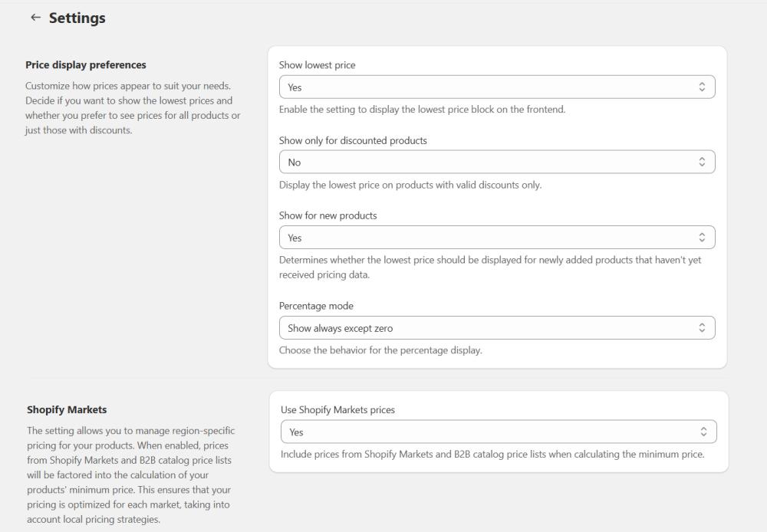
Task: Click the Yes value in Show lowest price field
Action: (x=295, y=87)
